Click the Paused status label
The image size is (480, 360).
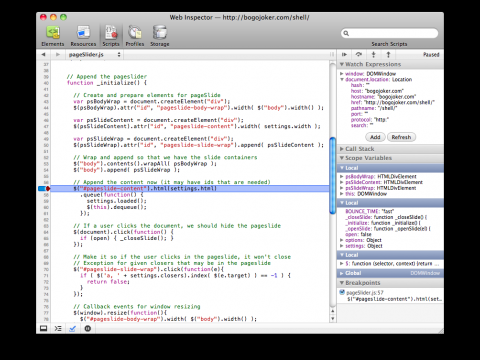pos(431,54)
